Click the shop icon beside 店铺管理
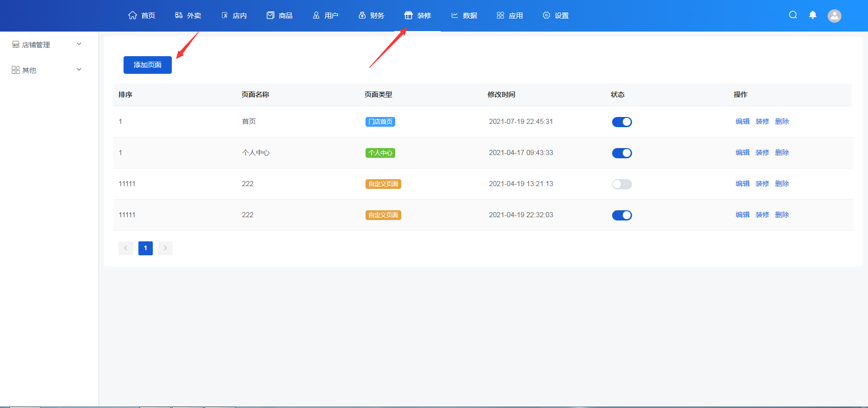The height and width of the screenshot is (408, 868). coord(16,45)
